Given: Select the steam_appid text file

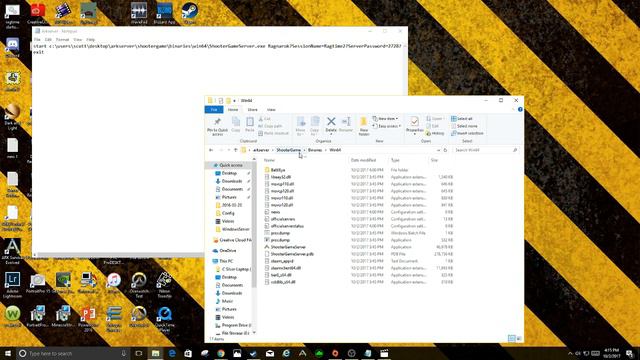Looking at the screenshot, I should point(282,261).
